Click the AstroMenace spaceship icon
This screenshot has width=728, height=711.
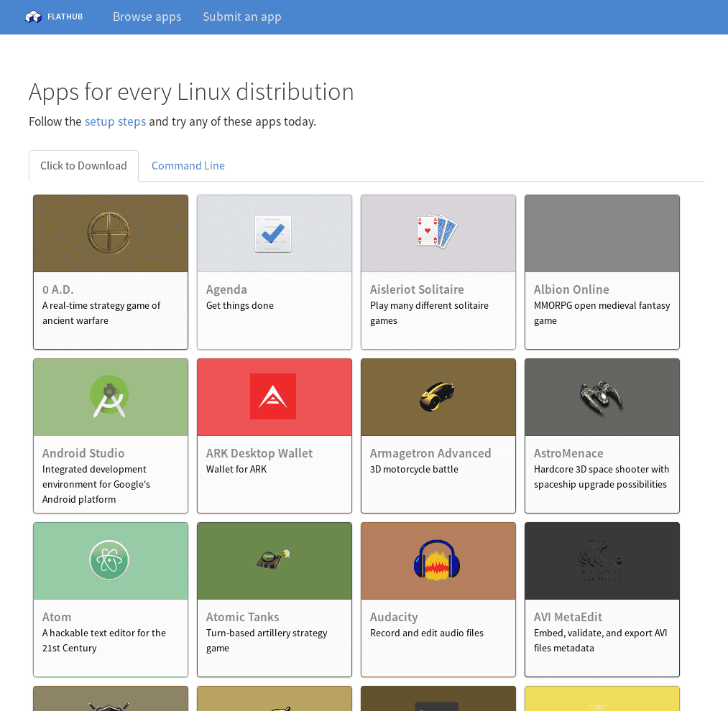click(x=601, y=396)
